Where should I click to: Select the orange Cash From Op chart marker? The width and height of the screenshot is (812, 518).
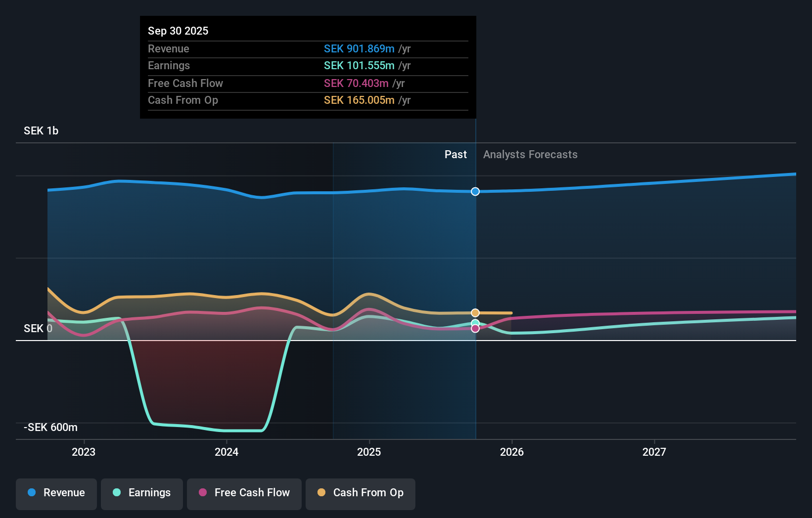[x=475, y=312]
